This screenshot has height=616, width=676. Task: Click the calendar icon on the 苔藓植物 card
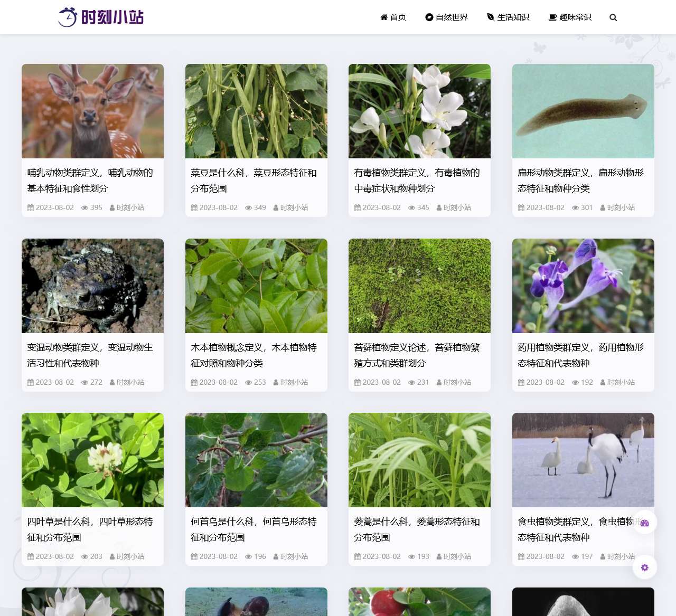358,383
